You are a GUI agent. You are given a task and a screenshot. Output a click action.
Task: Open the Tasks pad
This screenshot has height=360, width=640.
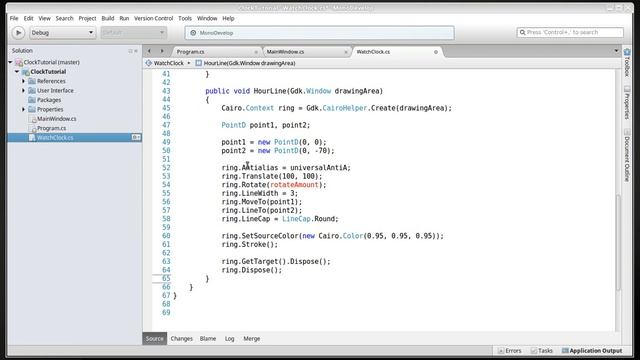[x=541, y=351]
